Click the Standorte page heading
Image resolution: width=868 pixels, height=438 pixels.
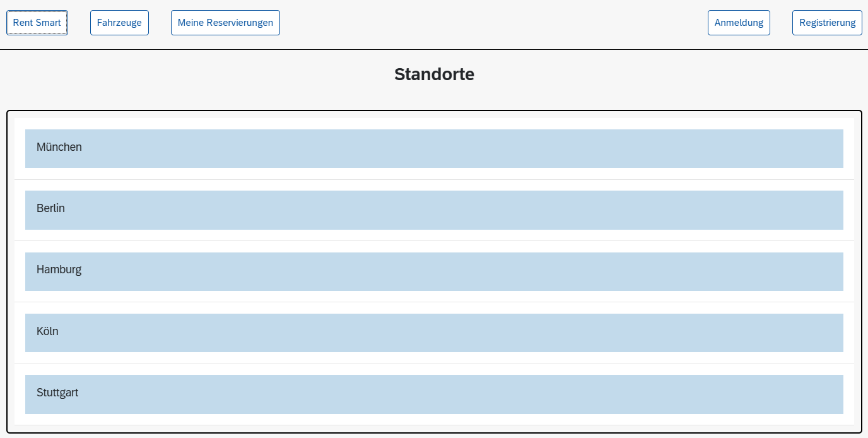(434, 74)
